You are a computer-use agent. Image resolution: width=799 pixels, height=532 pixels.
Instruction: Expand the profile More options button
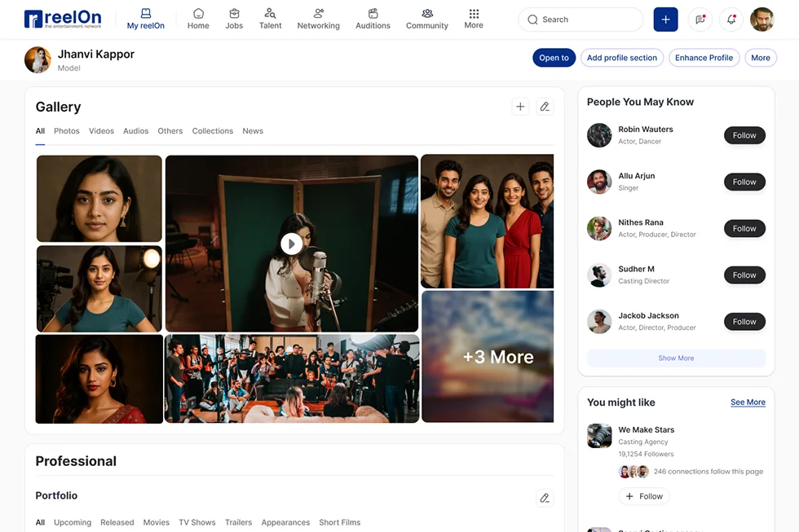coord(760,58)
